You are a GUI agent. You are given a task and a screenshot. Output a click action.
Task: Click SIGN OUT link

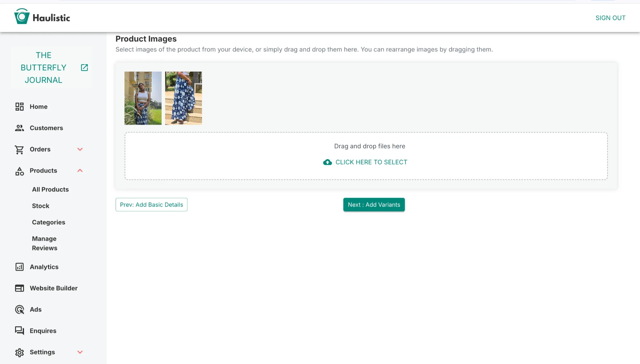tap(610, 18)
